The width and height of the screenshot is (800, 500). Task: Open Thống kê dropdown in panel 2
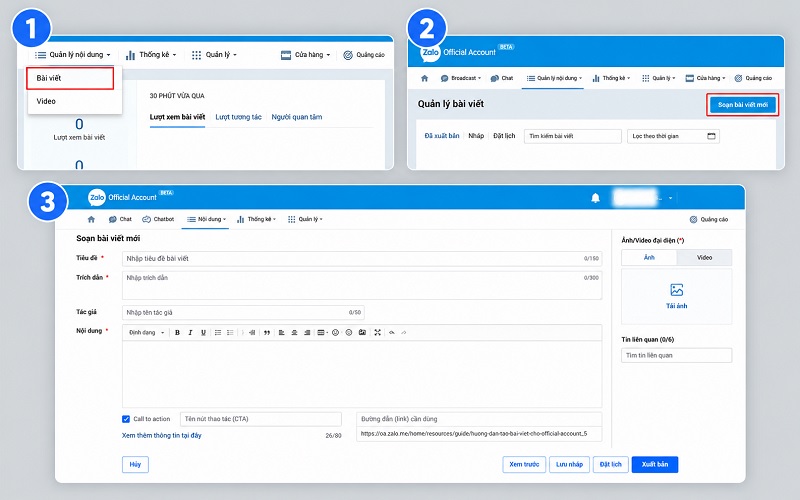[611, 78]
